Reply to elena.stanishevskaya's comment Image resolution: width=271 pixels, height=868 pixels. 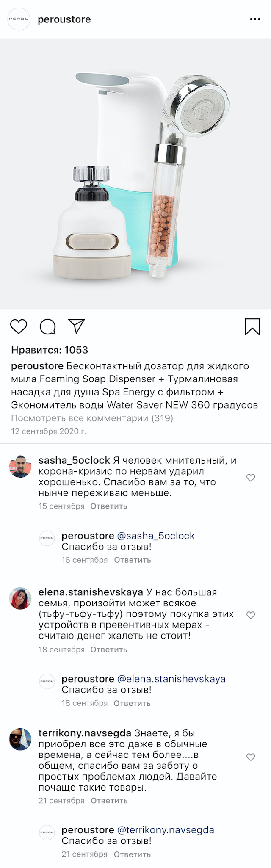coord(109,650)
